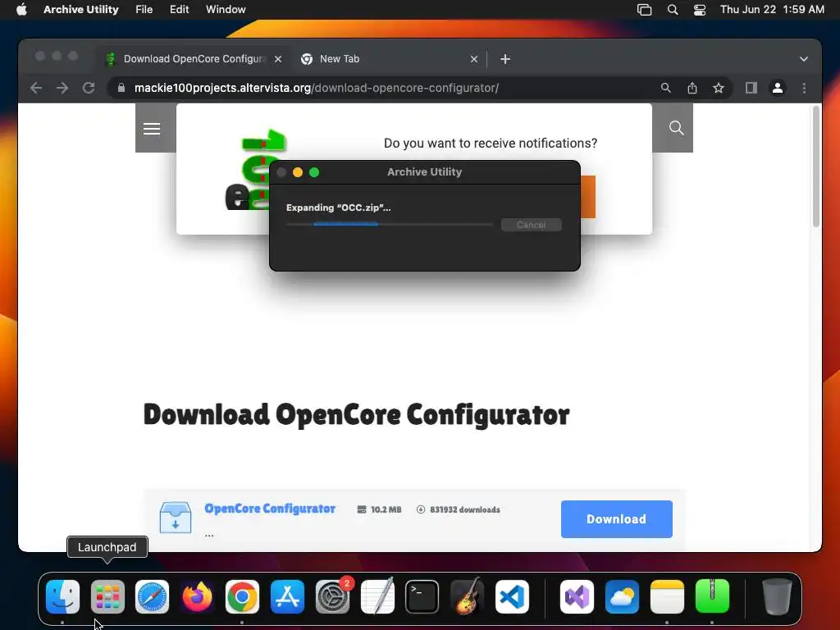Image resolution: width=840 pixels, height=630 pixels.
Task: Close the New Tab tab
Action: click(473, 59)
